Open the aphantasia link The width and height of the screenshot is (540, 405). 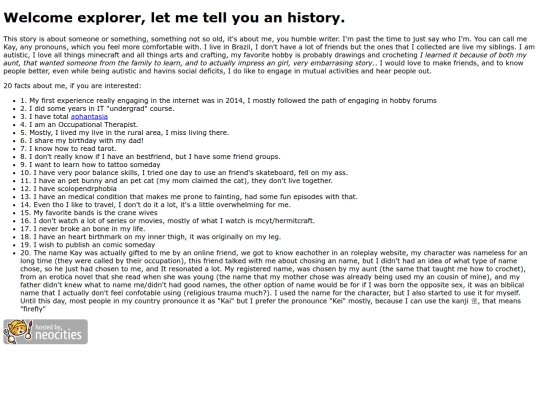[89, 117]
